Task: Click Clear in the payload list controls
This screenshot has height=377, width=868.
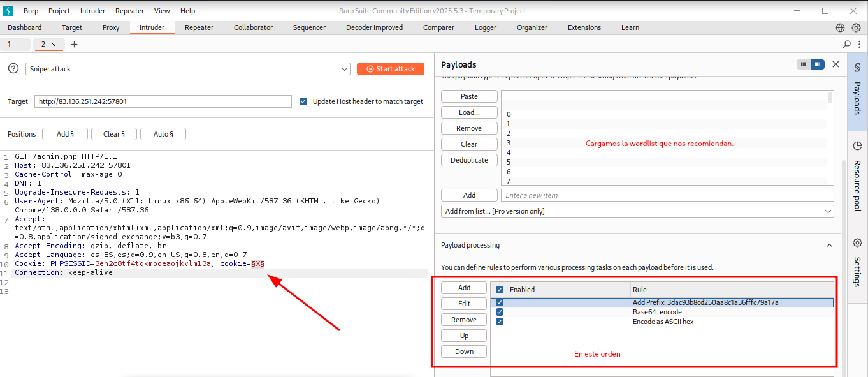Action: (469, 144)
